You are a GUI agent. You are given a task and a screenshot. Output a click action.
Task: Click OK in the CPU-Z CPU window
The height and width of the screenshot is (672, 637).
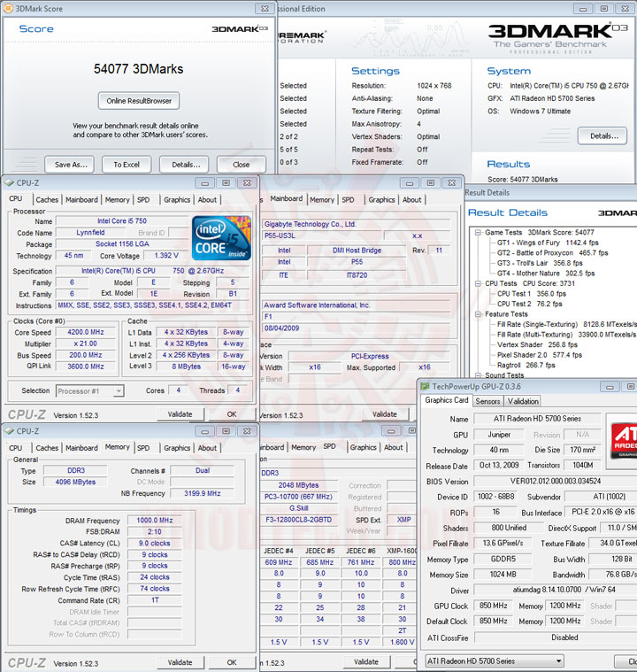tap(232, 414)
